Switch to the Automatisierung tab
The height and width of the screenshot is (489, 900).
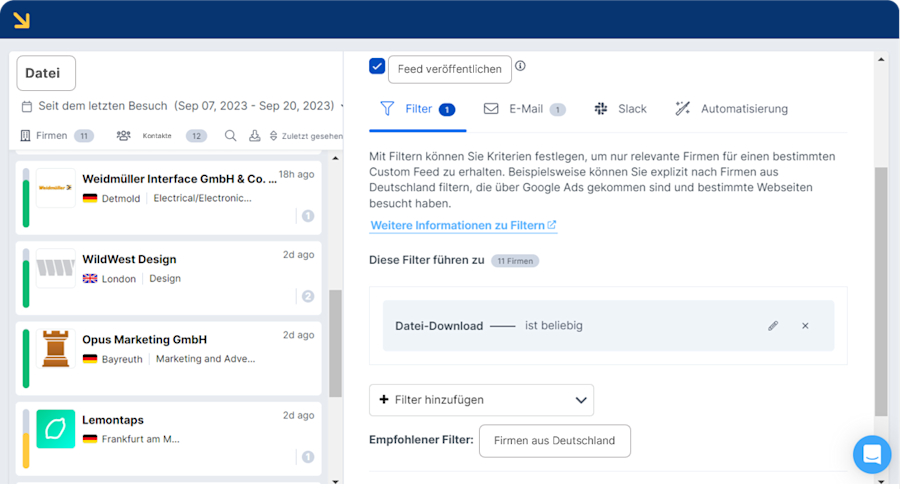click(732, 109)
